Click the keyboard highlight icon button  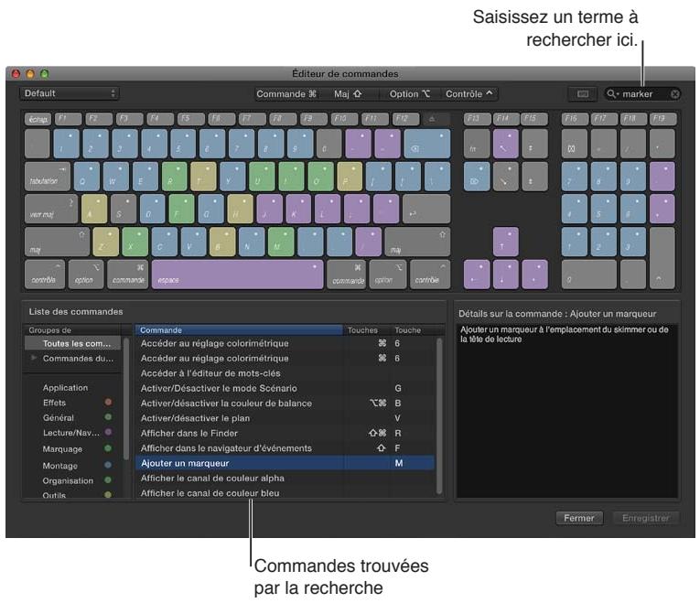pos(583,93)
